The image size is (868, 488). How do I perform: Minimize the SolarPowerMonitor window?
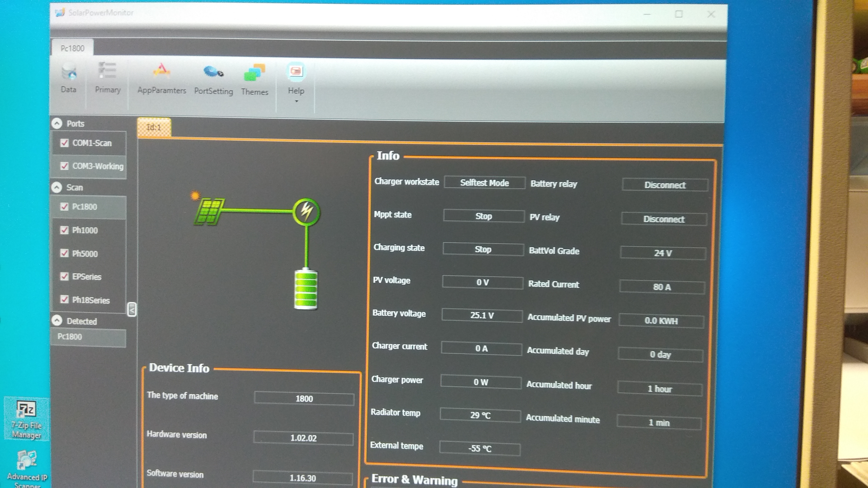pyautogui.click(x=647, y=14)
